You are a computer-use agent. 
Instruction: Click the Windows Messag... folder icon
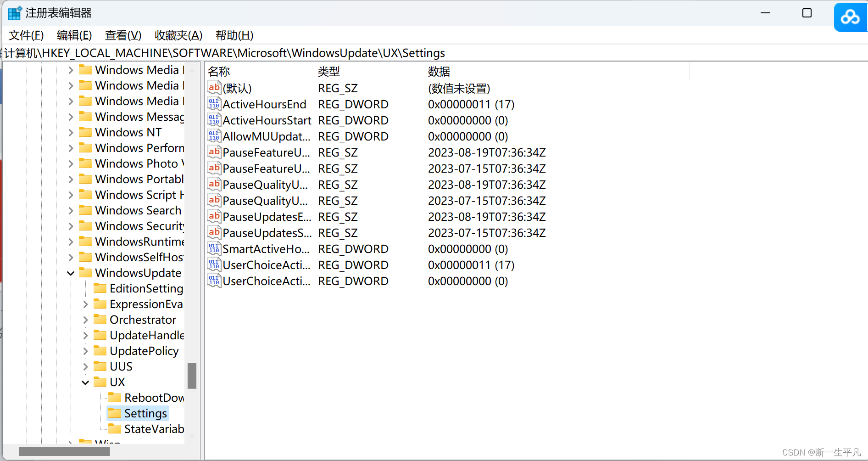(85, 117)
